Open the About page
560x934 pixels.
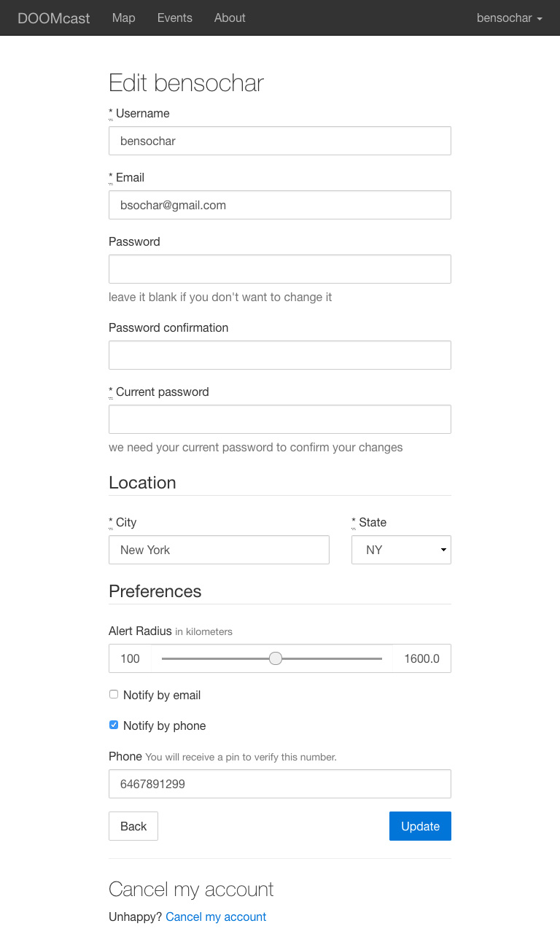coord(230,18)
